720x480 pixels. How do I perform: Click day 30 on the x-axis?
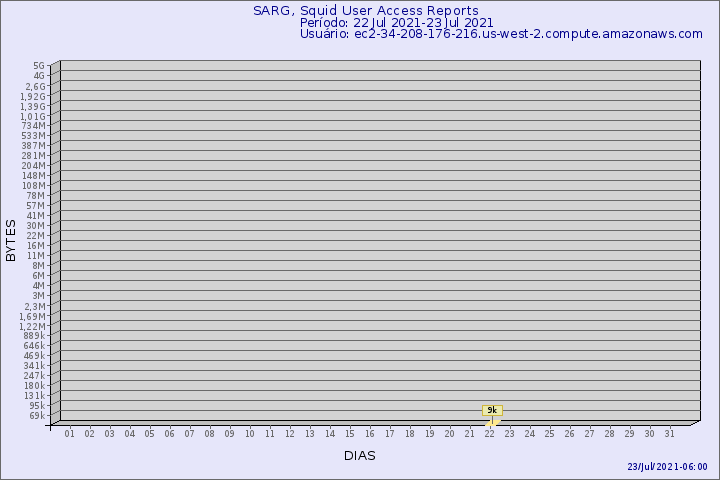point(649,434)
